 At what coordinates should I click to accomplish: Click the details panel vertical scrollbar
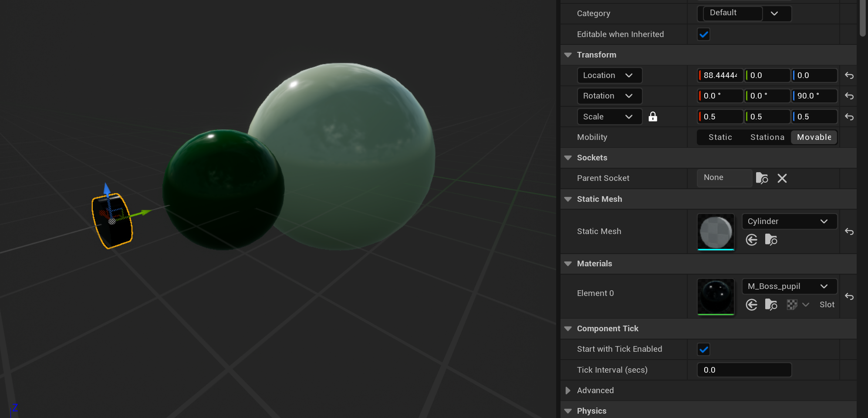[862, 17]
